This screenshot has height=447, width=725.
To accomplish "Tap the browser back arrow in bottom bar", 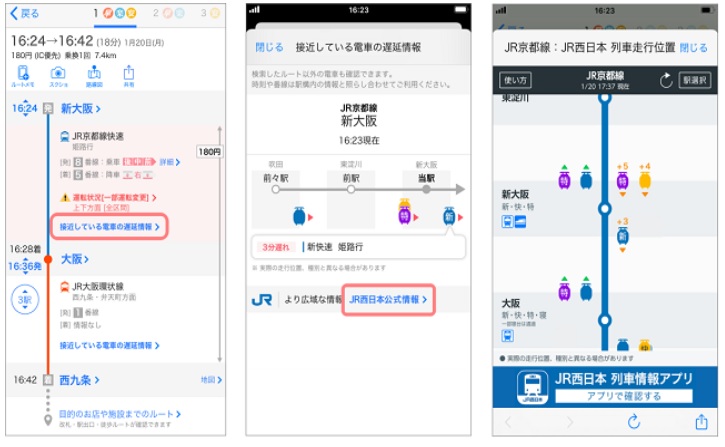I will 508,422.
